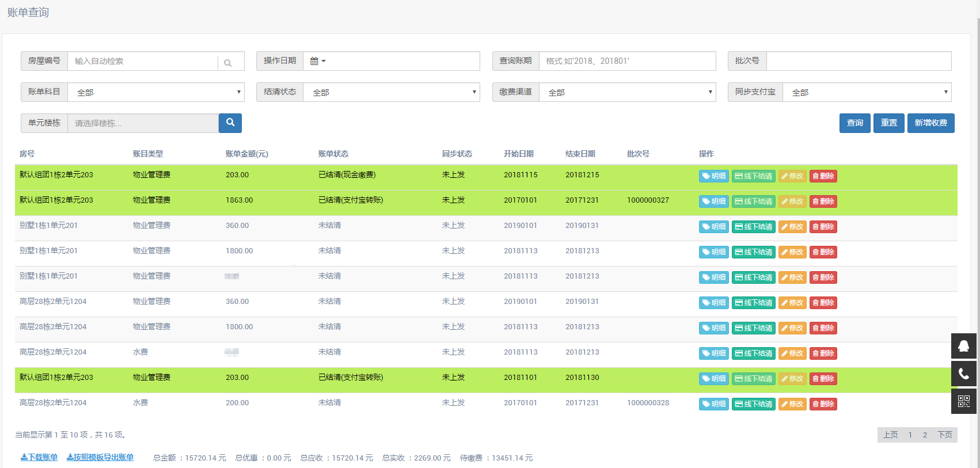The height and width of the screenshot is (468, 980).
Task: Click the blue search icon beside unit building field
Action: tap(230, 123)
